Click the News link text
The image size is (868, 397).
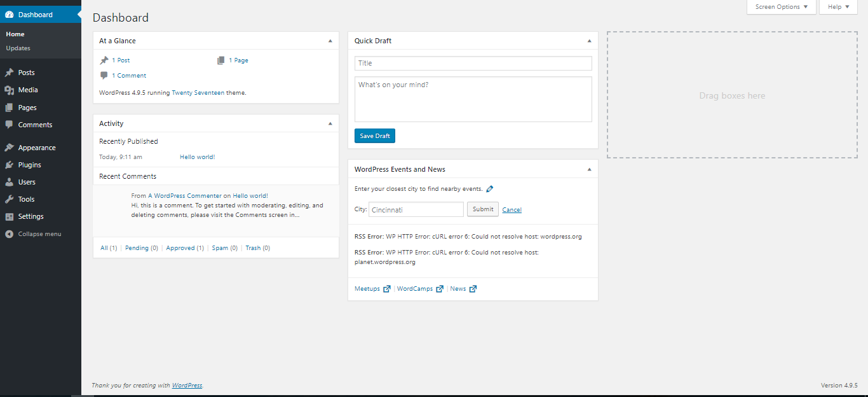tap(458, 289)
